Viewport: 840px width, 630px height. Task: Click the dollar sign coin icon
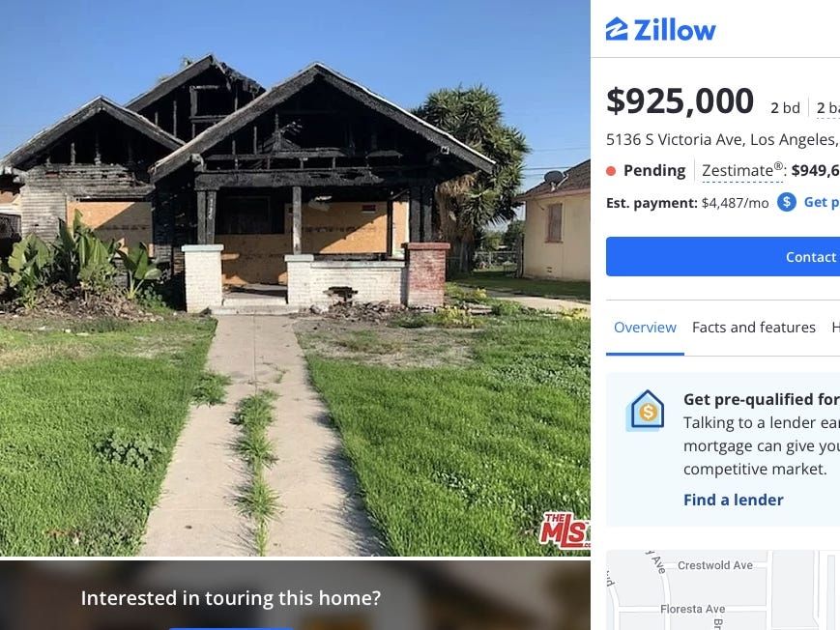pos(787,202)
